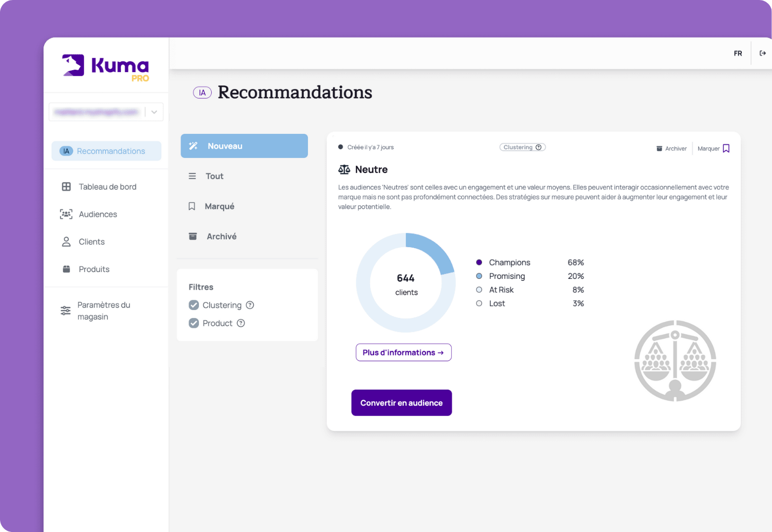Select the Marqué recommendations tab
Image resolution: width=772 pixels, height=532 pixels.
point(219,207)
